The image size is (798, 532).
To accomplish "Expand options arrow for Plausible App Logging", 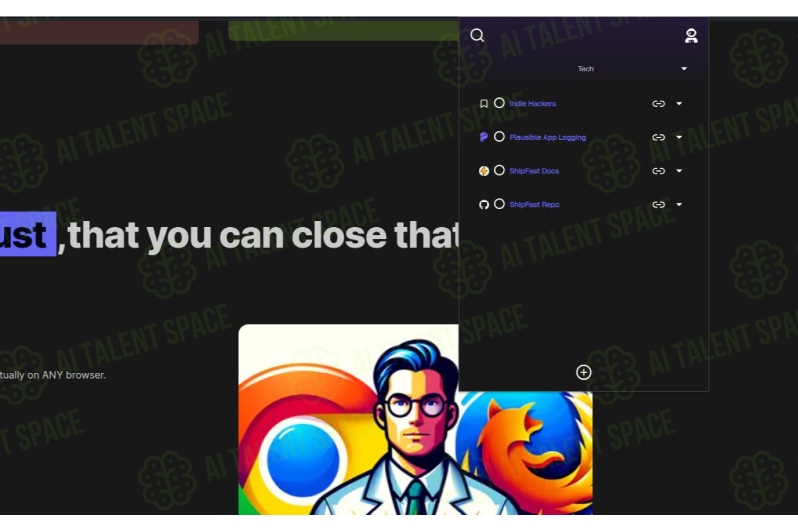I will coord(679,137).
